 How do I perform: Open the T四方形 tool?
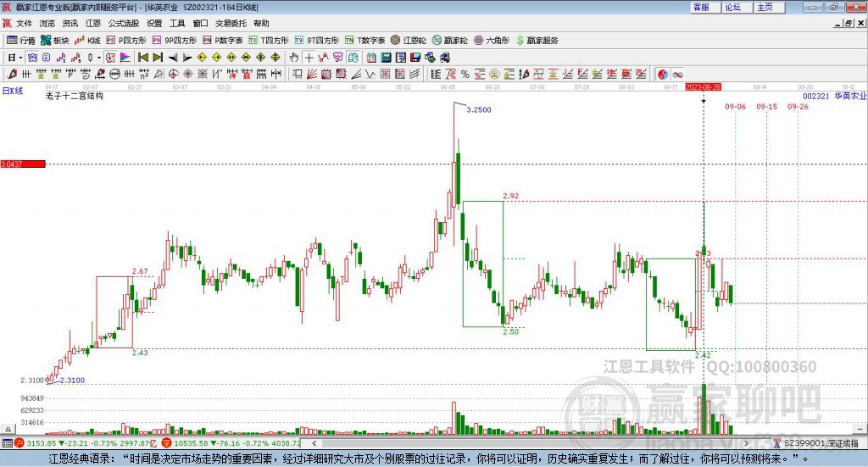coord(269,41)
